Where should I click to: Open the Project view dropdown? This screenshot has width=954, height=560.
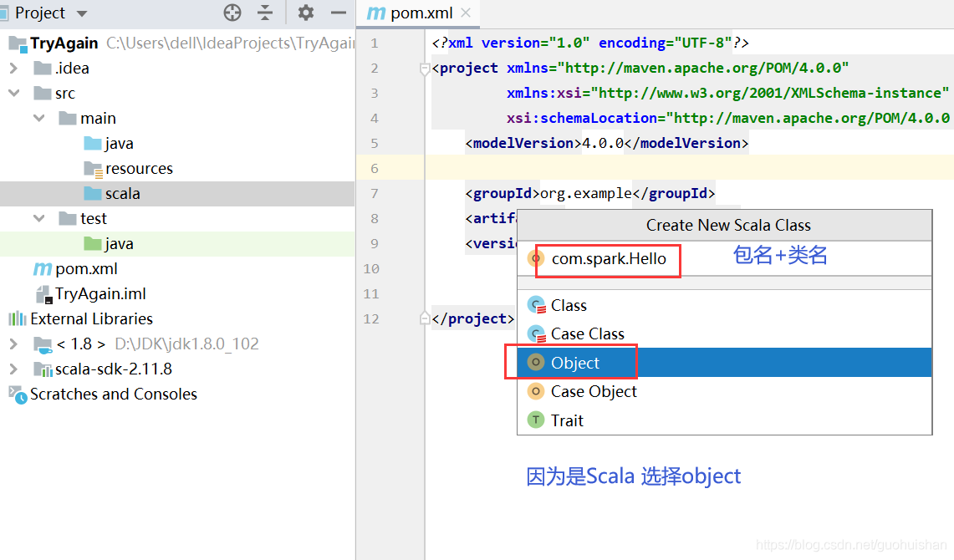click(x=81, y=13)
